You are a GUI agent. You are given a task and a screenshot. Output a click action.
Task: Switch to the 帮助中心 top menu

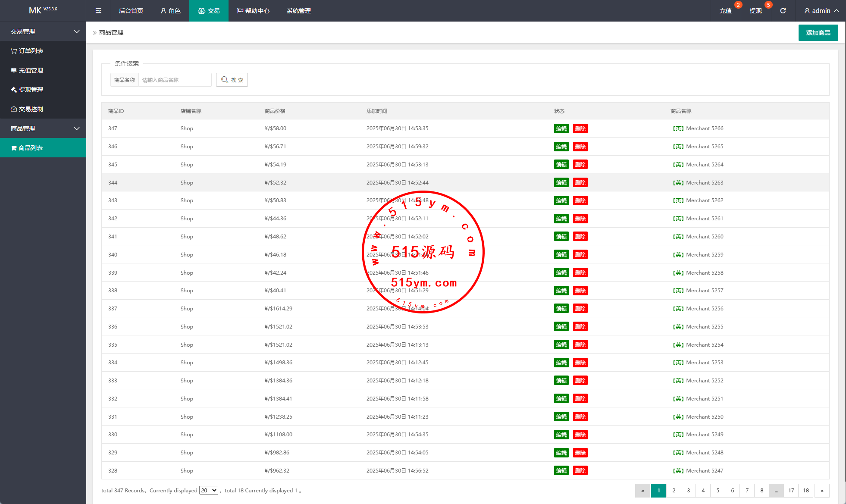click(x=253, y=11)
